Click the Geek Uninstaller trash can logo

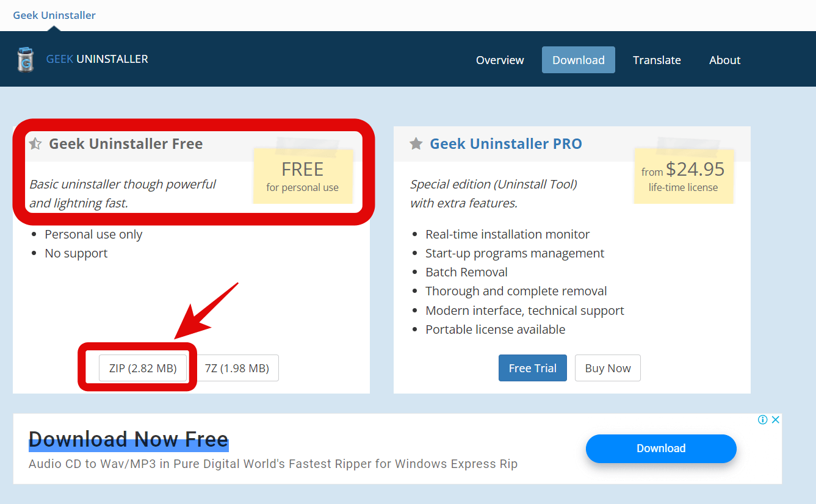click(26, 60)
